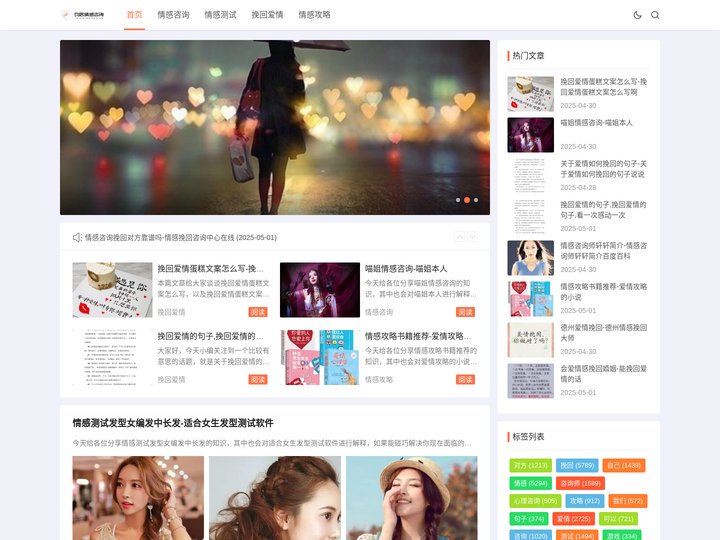Select the third carousel dot
720x540 pixels.
point(476,200)
